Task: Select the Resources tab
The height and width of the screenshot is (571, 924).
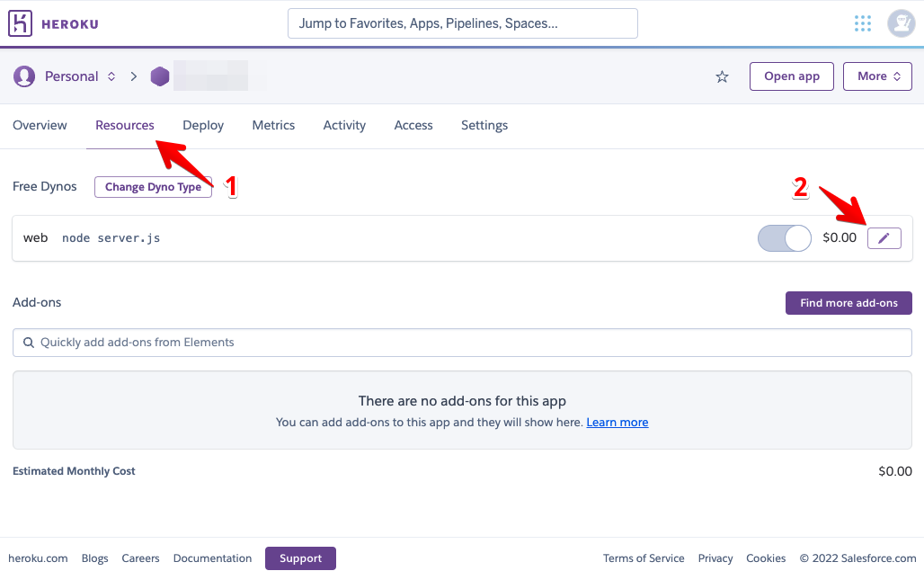Action: [x=125, y=125]
